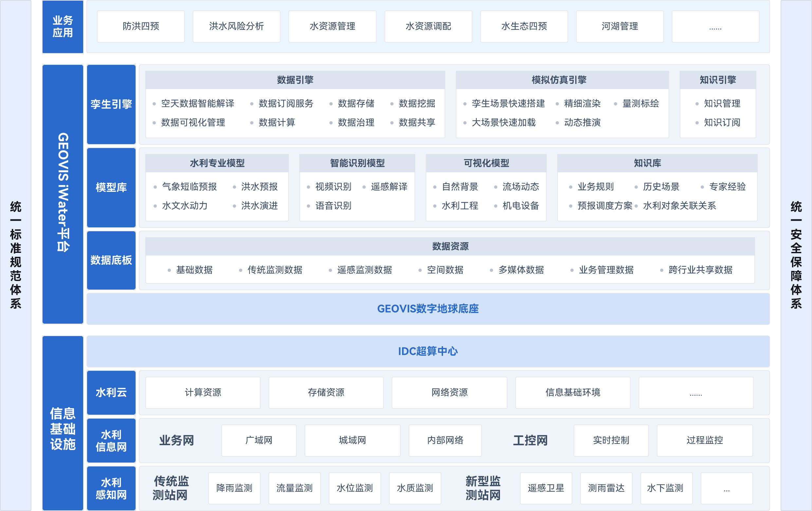Viewport: 812px width, 511px height.
Task: Open the 水资源管理 box
Action: coord(332,26)
